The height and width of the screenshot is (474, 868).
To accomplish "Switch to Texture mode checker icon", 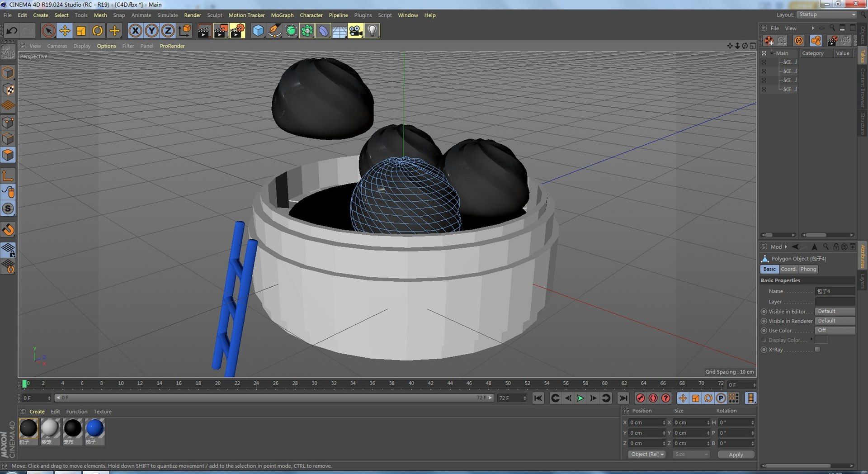I will click(x=8, y=89).
